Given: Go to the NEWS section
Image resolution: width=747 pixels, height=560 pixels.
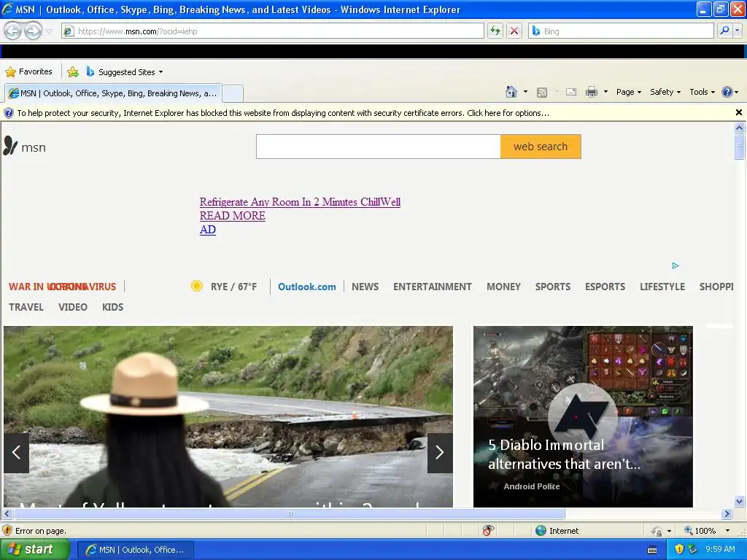Looking at the screenshot, I should (365, 287).
